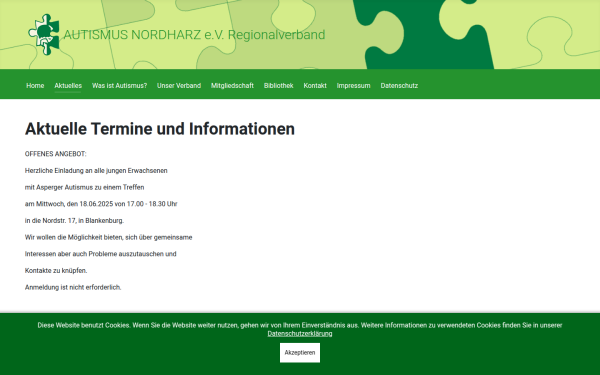Follow the Datenschutzerklärung link in cookie banner
This screenshot has width=600, height=375.
tap(300, 334)
